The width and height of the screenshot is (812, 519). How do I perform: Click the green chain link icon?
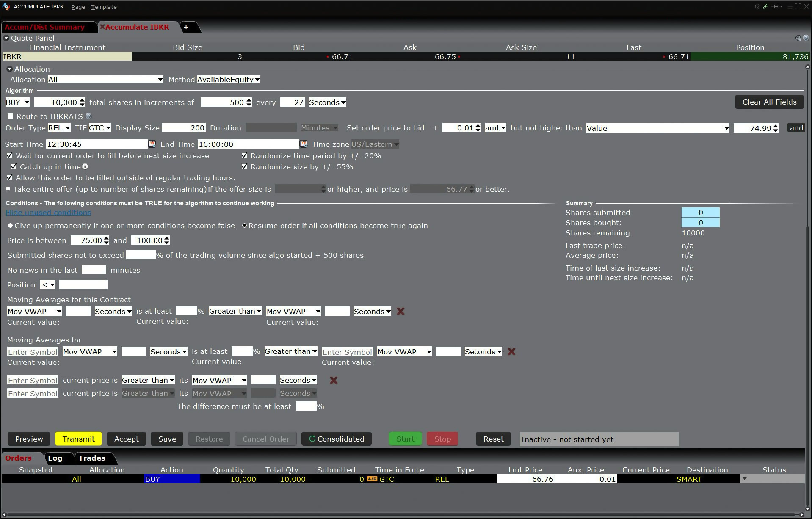766,6
